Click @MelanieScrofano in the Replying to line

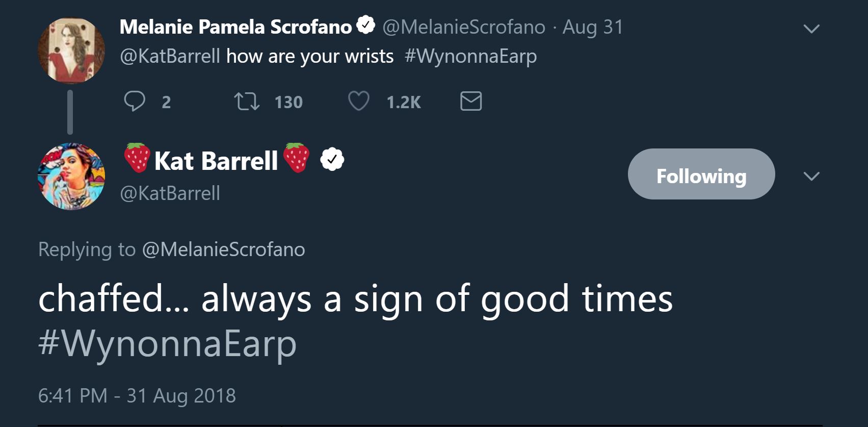[x=223, y=249]
